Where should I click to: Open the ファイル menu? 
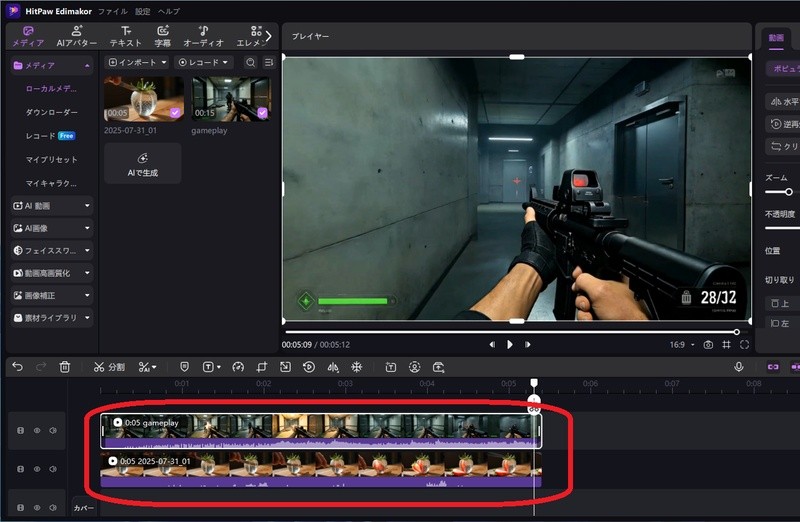click(x=113, y=11)
